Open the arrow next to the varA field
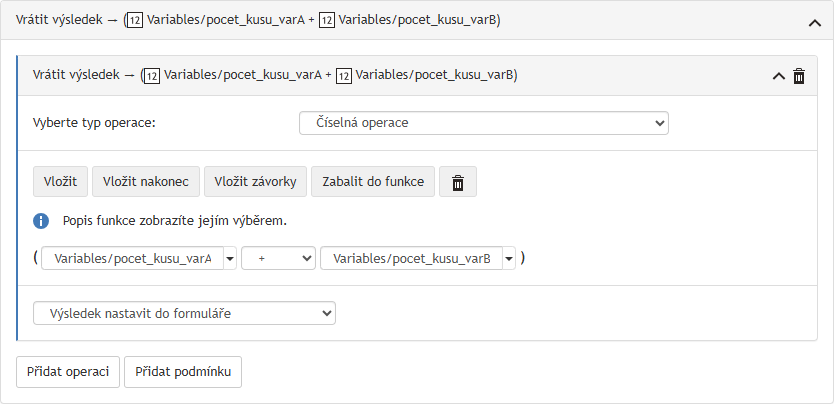 (x=230, y=258)
